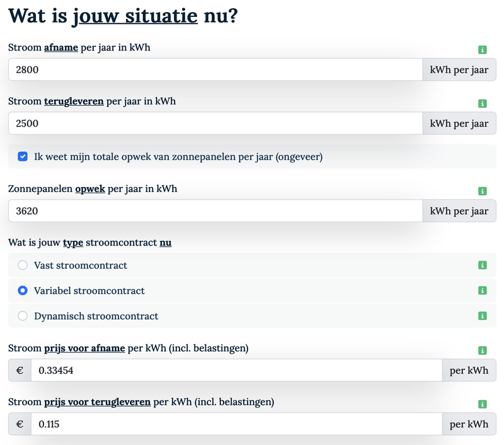Edit the afname price field 0.33454
The width and height of the screenshot is (504, 445).
pyautogui.click(x=236, y=371)
